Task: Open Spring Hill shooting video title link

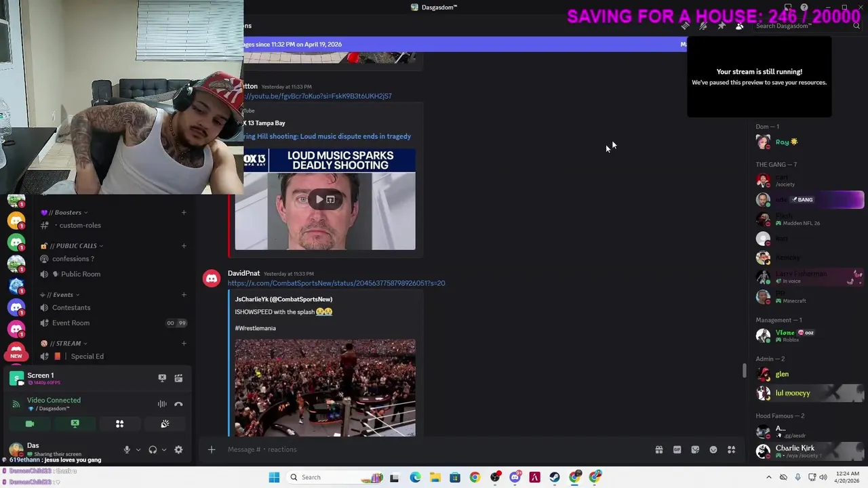Action: pos(328,136)
